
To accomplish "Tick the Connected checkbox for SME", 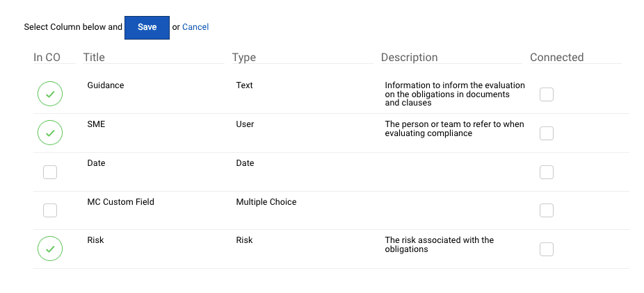I will tap(547, 133).
